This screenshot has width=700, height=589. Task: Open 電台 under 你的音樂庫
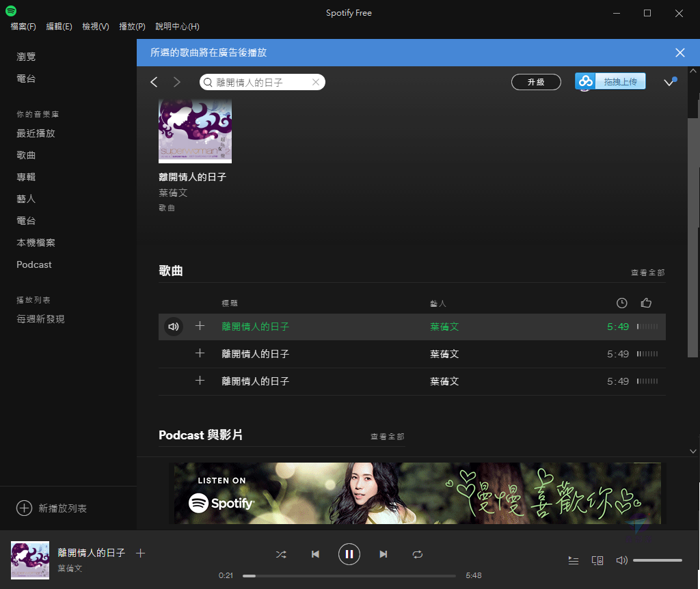tap(26, 221)
